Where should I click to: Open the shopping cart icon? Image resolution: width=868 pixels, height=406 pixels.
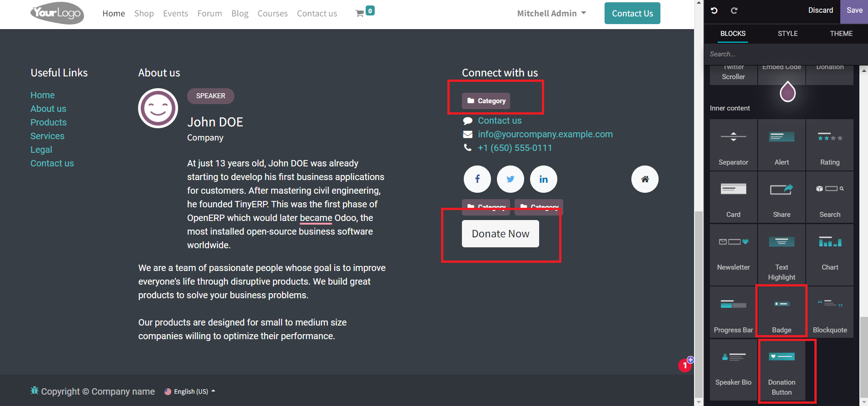[360, 14]
